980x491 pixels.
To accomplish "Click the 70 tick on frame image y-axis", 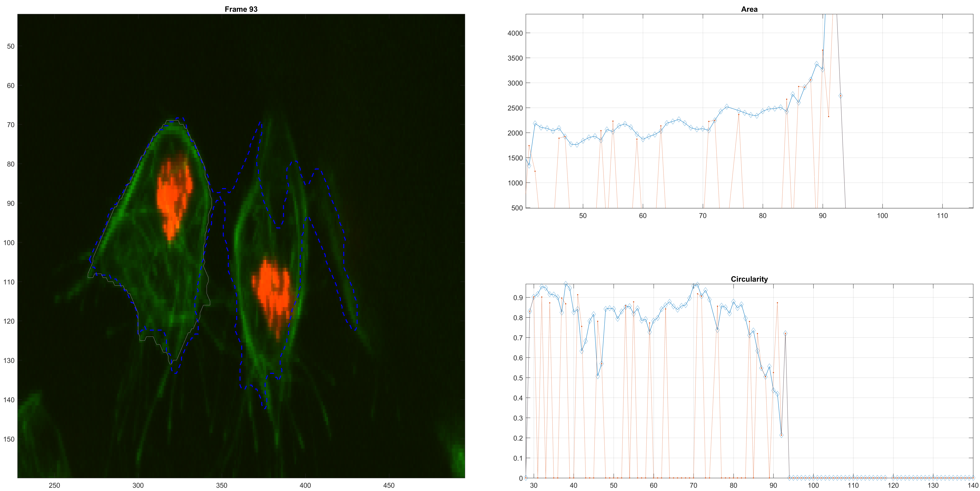I will pyautogui.click(x=11, y=125).
